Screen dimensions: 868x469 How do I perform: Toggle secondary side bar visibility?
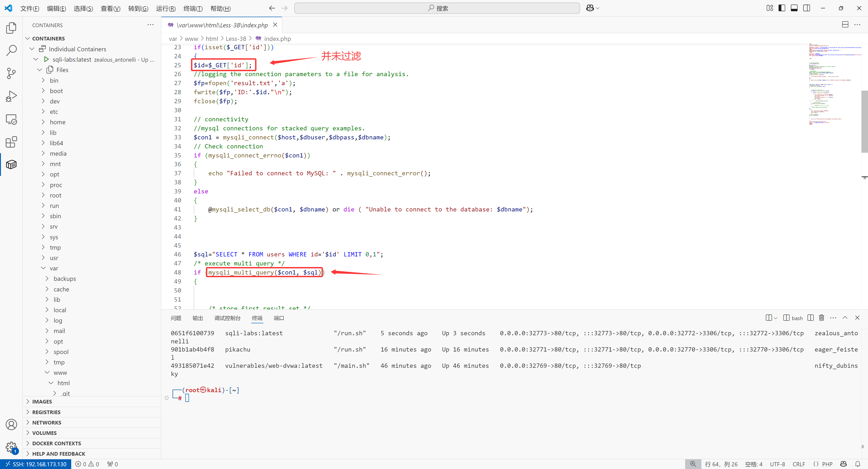(807, 8)
